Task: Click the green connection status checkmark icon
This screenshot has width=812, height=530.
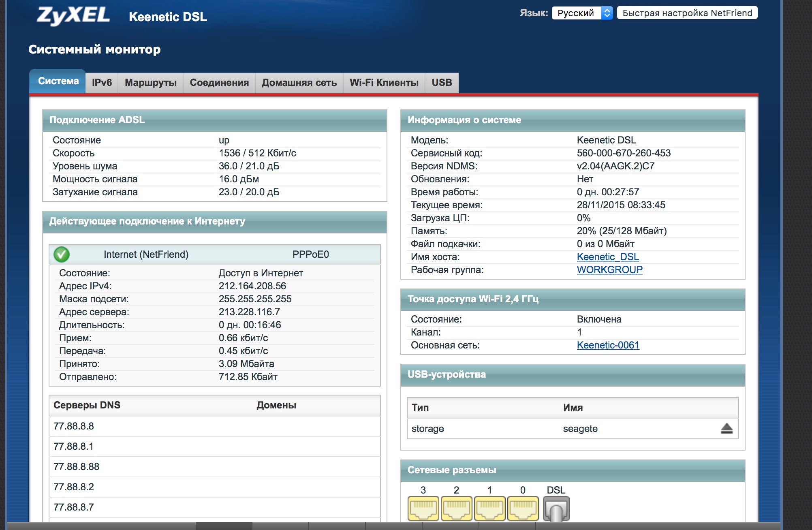Action: coord(62,254)
